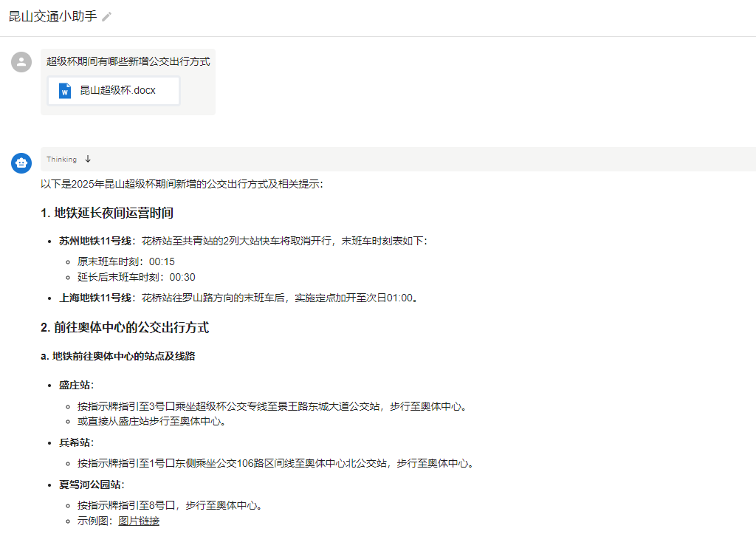Click the blue robot assistant avatar
This screenshot has height=534, width=756.
click(21, 162)
